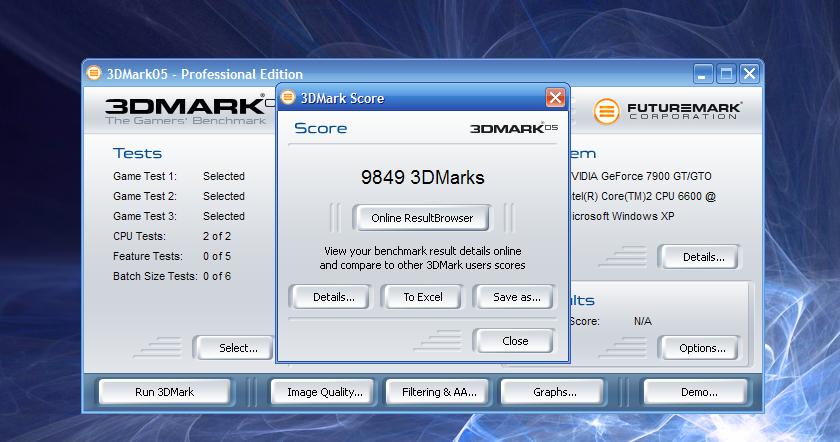The width and height of the screenshot is (840, 442).
Task: Click the 'Windows XP' system text
Action: click(x=643, y=216)
